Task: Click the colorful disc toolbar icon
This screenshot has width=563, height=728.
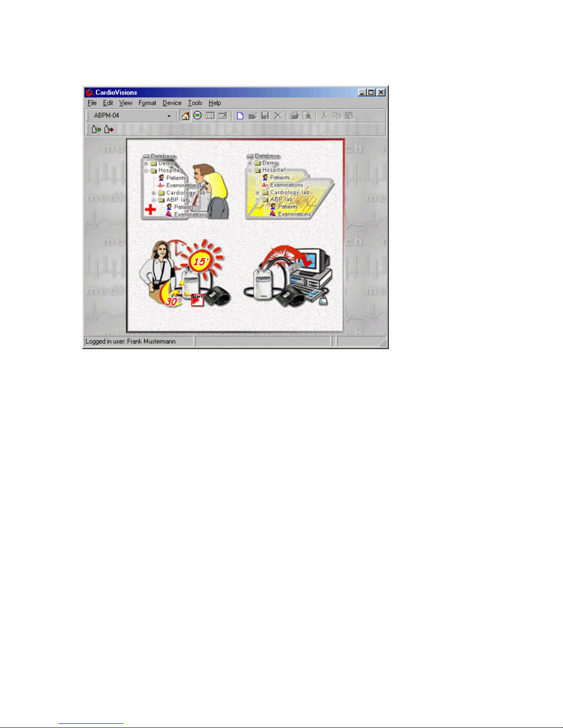Action: coord(198,116)
